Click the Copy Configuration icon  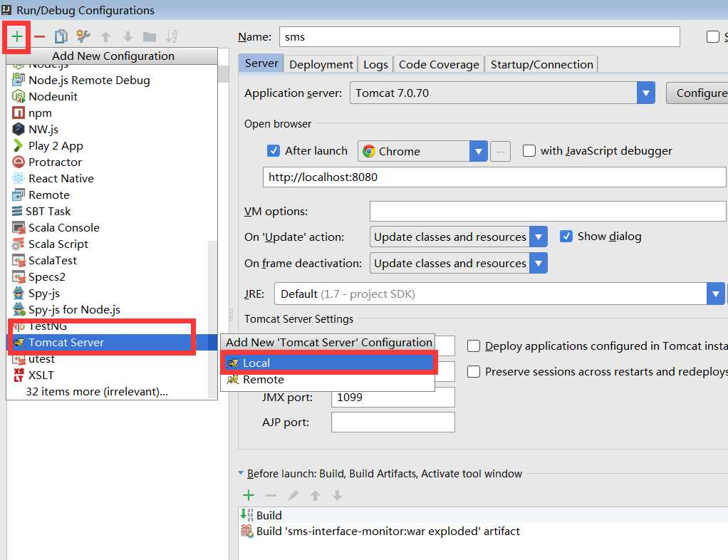click(61, 36)
